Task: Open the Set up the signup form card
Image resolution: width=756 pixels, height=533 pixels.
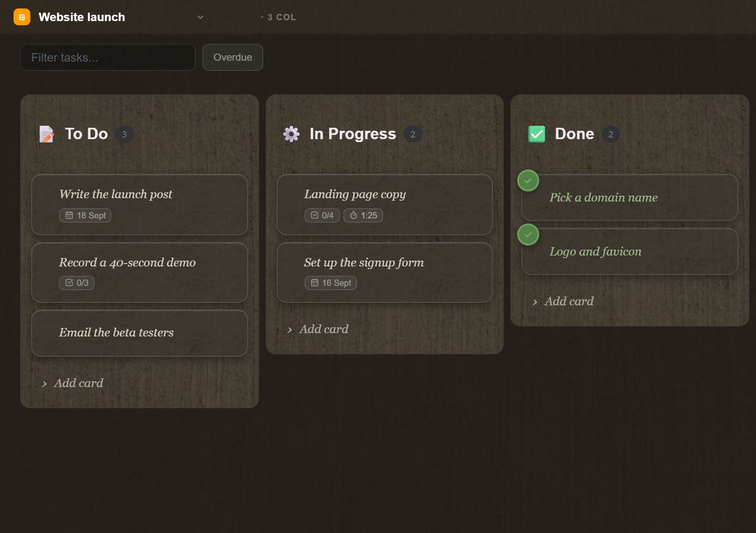Action: [385, 272]
